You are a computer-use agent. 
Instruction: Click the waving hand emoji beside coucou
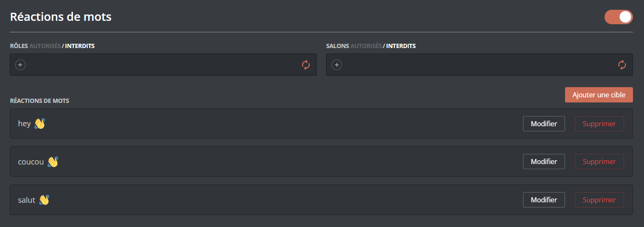click(x=53, y=162)
